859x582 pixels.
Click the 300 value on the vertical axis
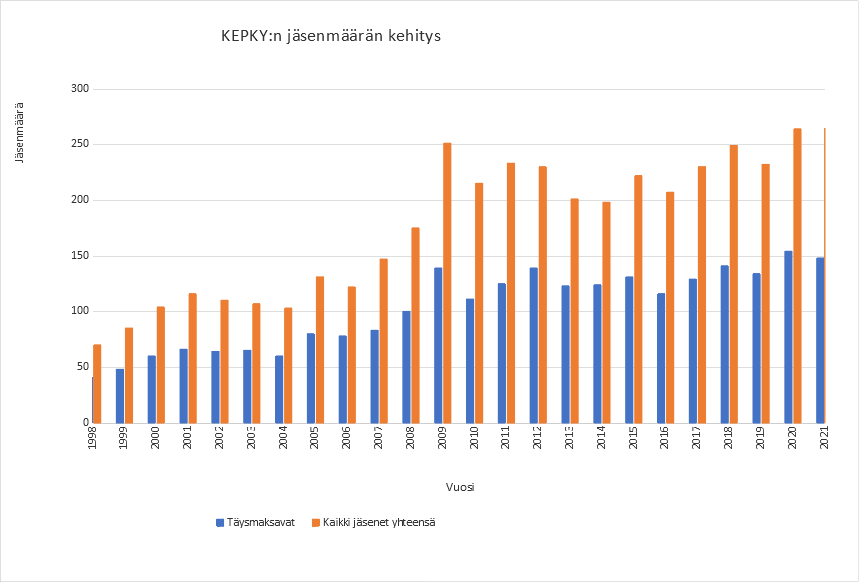pos(80,89)
